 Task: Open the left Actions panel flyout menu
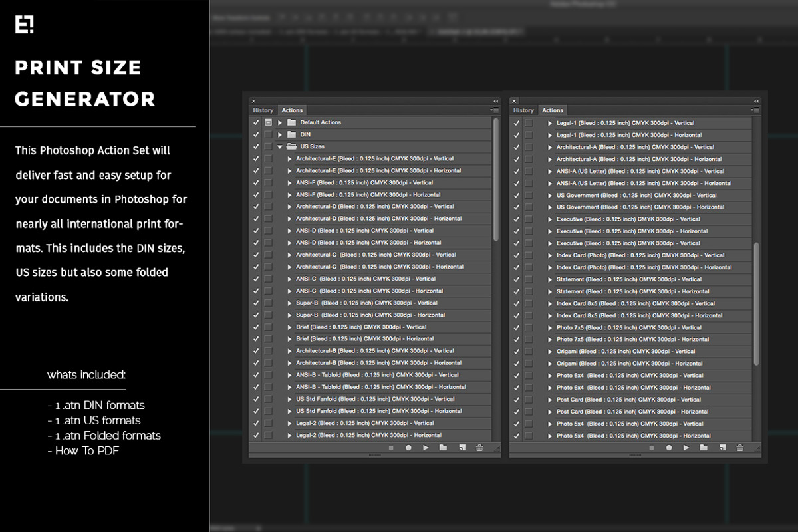[x=495, y=110]
